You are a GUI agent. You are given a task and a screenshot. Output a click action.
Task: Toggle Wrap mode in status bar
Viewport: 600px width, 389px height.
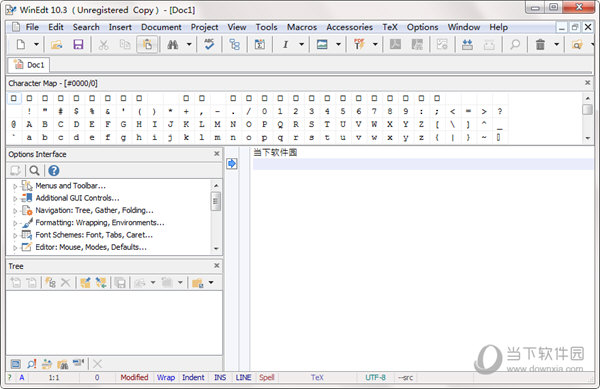click(166, 378)
